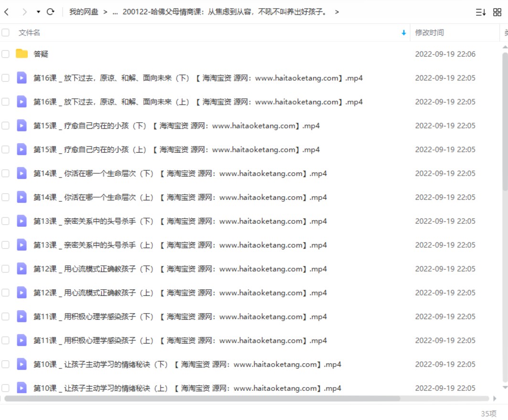Screen dimensions: 508x420
Task: Click 答疑 modified time 2022-09-19 22:06
Action: pos(445,54)
